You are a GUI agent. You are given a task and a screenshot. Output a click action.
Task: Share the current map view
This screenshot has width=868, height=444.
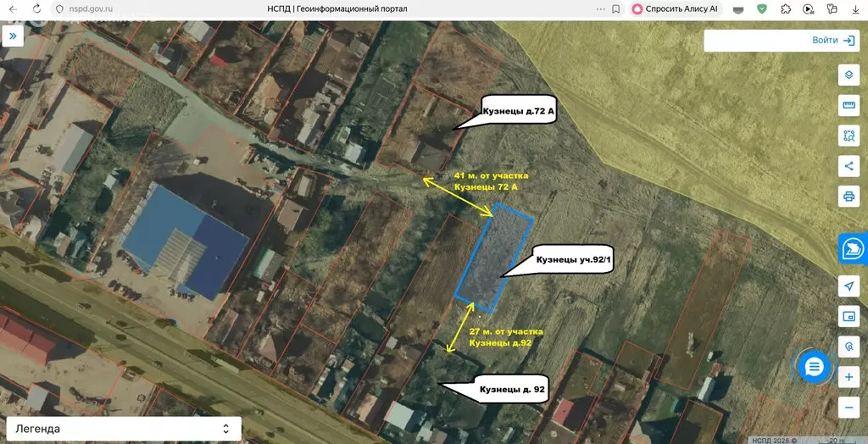[848, 165]
